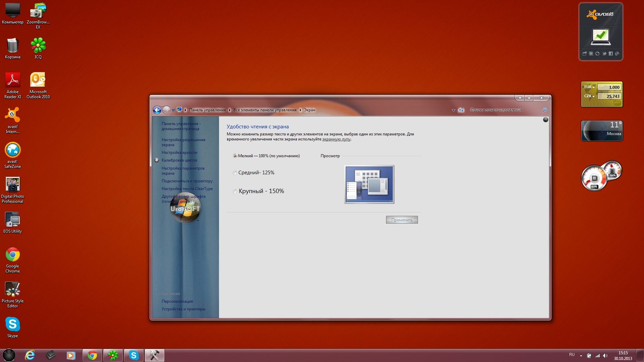Click the help icon in window corner
The width and height of the screenshot is (644, 362).
tap(545, 120)
